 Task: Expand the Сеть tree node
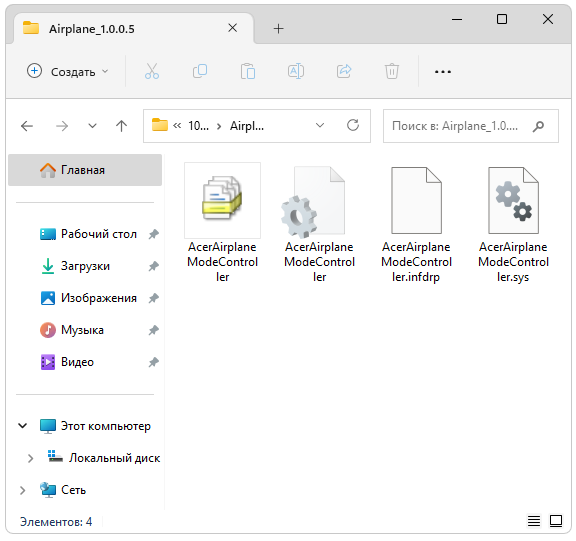coord(22,490)
